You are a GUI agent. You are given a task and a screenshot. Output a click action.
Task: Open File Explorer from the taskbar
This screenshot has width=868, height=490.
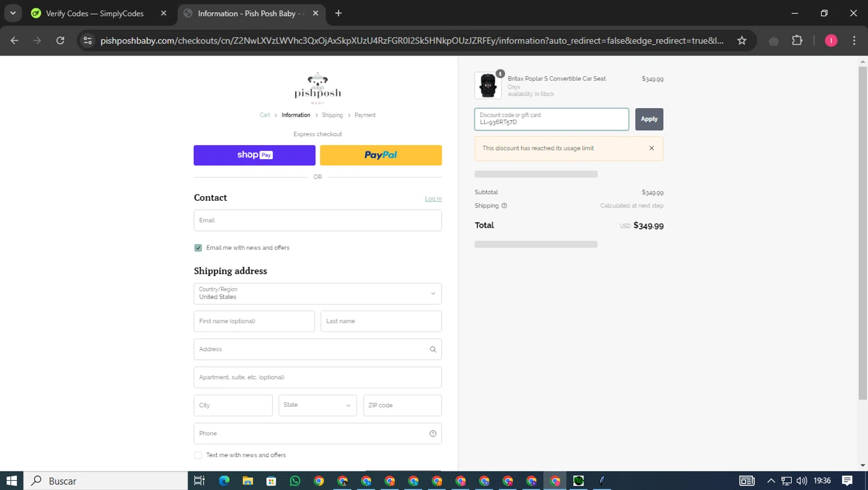coord(248,481)
